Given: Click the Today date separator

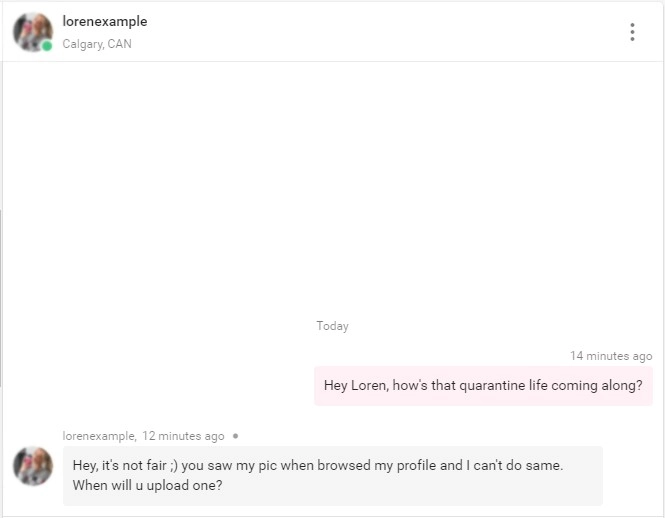Looking at the screenshot, I should click(332, 326).
